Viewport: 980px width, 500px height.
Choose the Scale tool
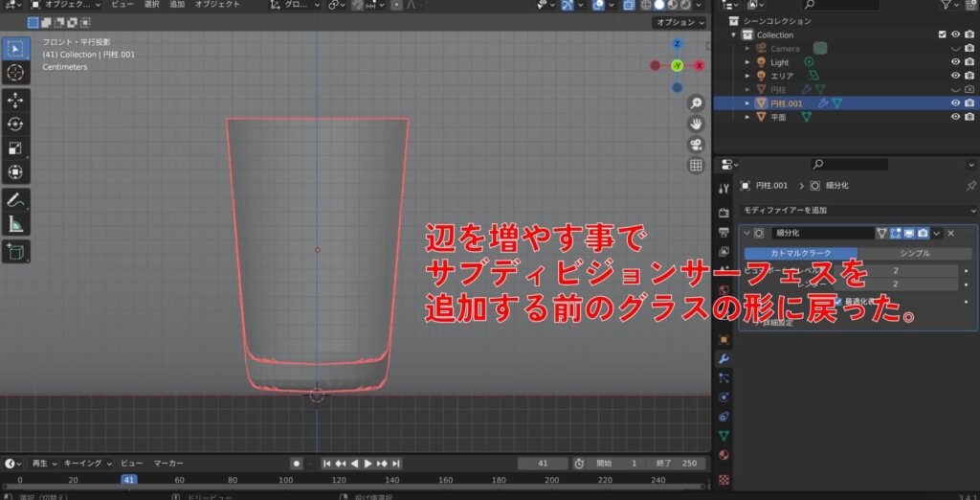point(15,148)
